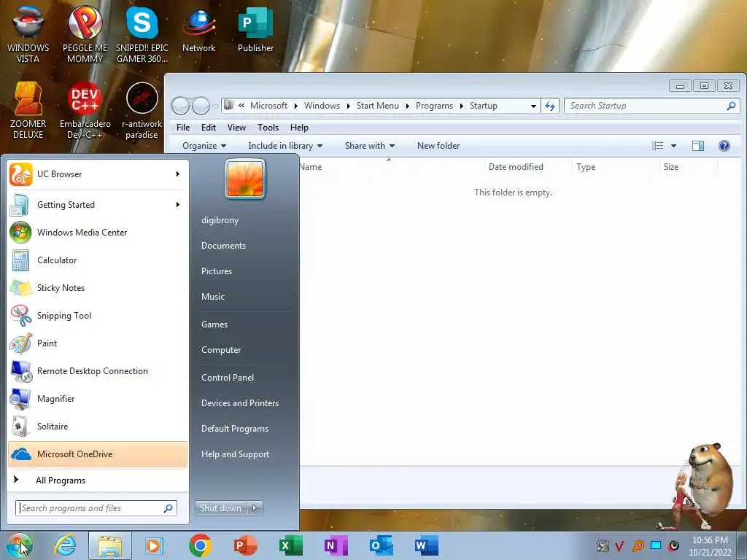The height and width of the screenshot is (560, 747).
Task: Click the Explorer help question mark icon
Action: [x=724, y=146]
